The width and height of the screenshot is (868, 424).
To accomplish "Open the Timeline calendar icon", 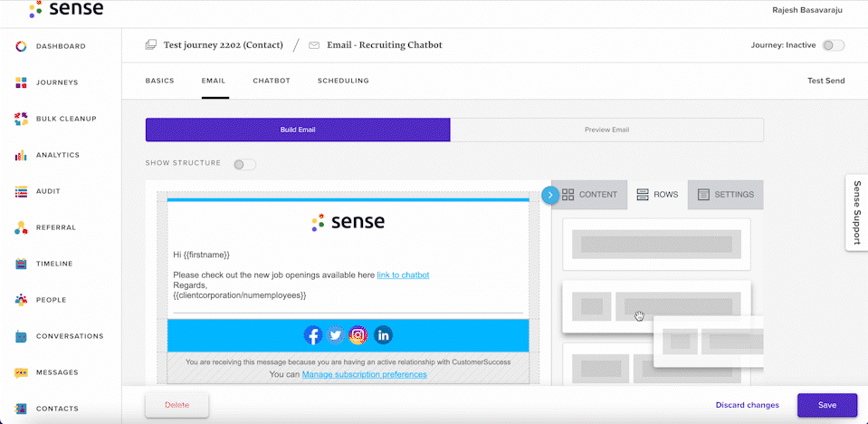I will 21,264.
